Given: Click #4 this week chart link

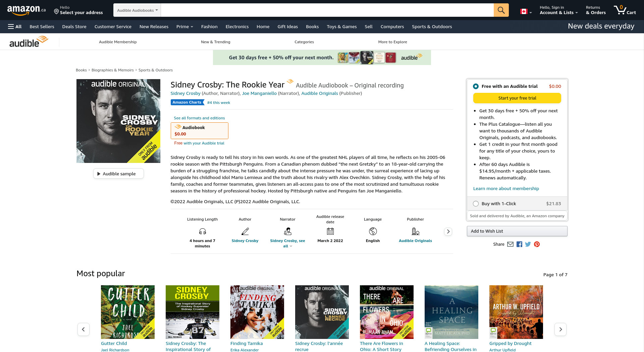Looking at the screenshot, I should coord(218,103).
